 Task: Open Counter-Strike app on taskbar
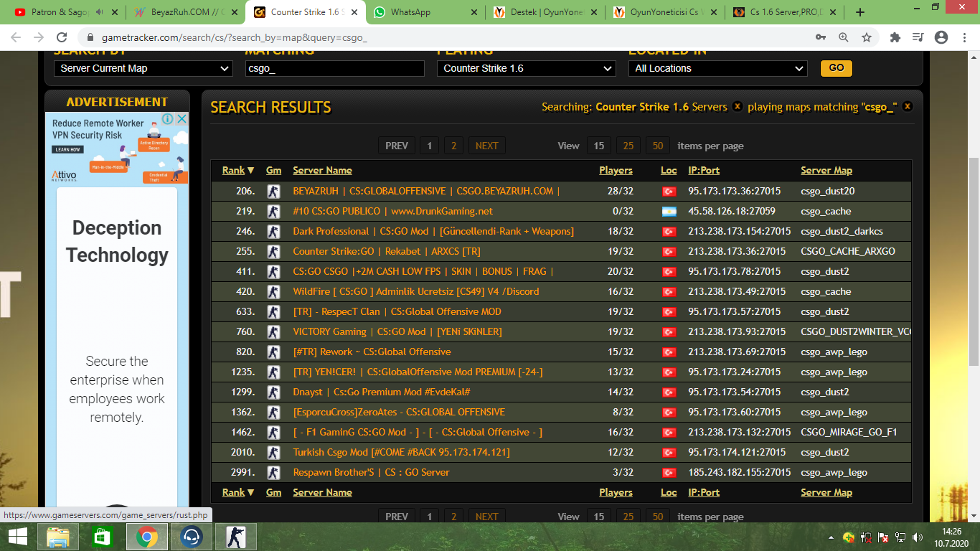[235, 537]
